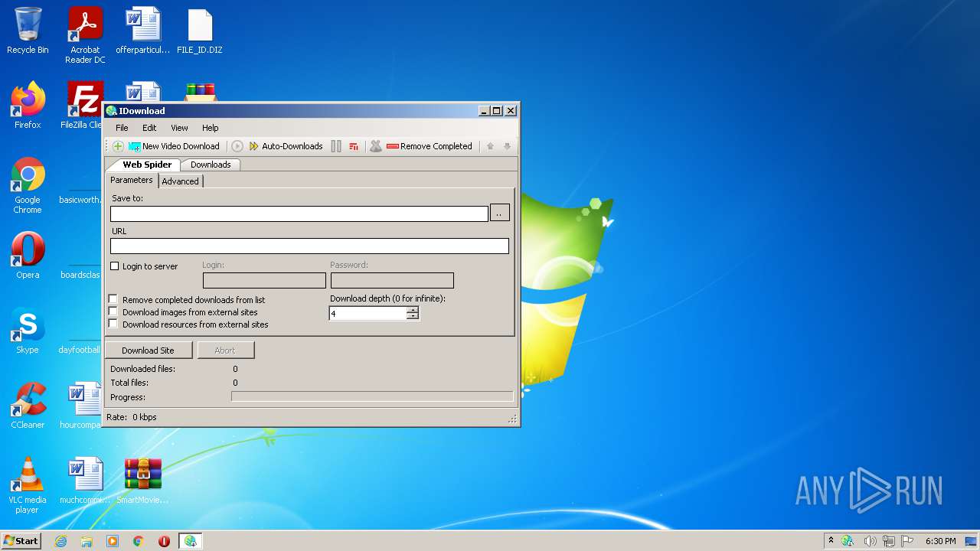Enable Login to server checkbox
The width and height of the screenshot is (980, 551).
click(115, 266)
